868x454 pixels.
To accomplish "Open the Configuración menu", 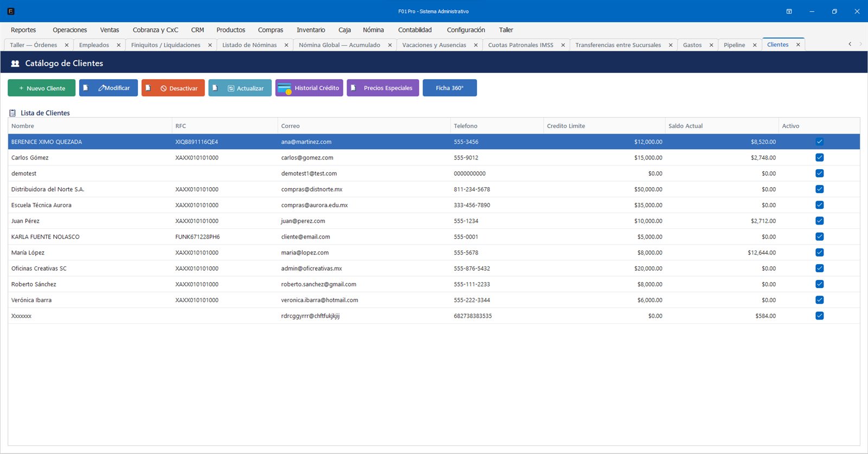I will (466, 30).
